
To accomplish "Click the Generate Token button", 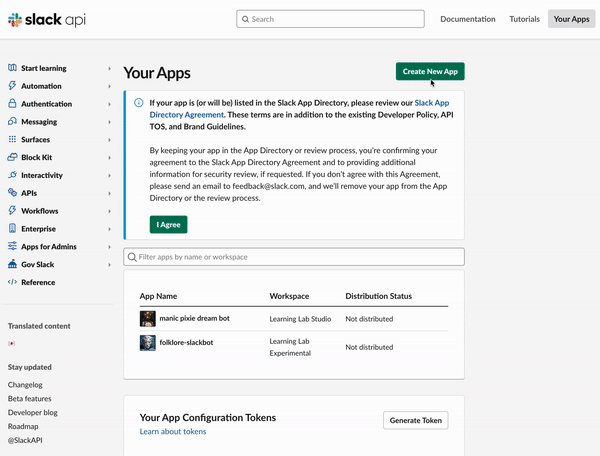I will (415, 421).
